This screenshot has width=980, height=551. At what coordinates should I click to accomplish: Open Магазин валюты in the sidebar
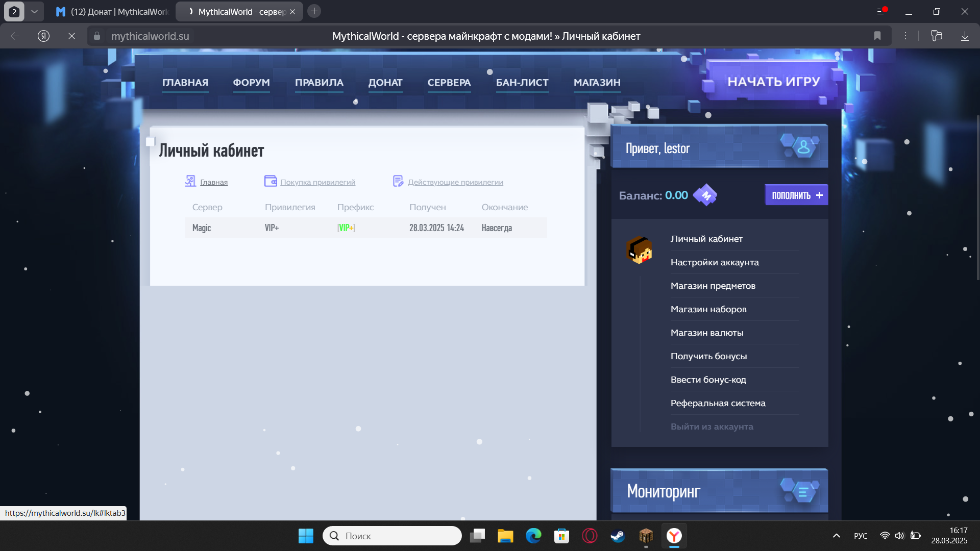point(707,333)
